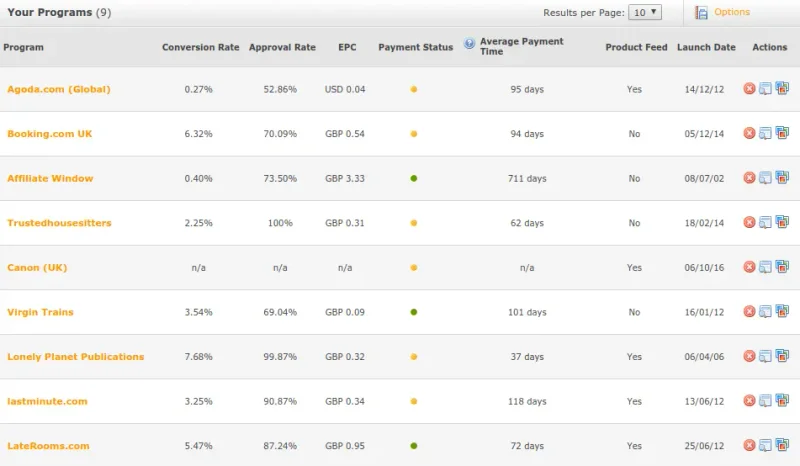The height and width of the screenshot is (466, 800).
Task: Click the "711 days" payment time cell
Action: coord(527,179)
